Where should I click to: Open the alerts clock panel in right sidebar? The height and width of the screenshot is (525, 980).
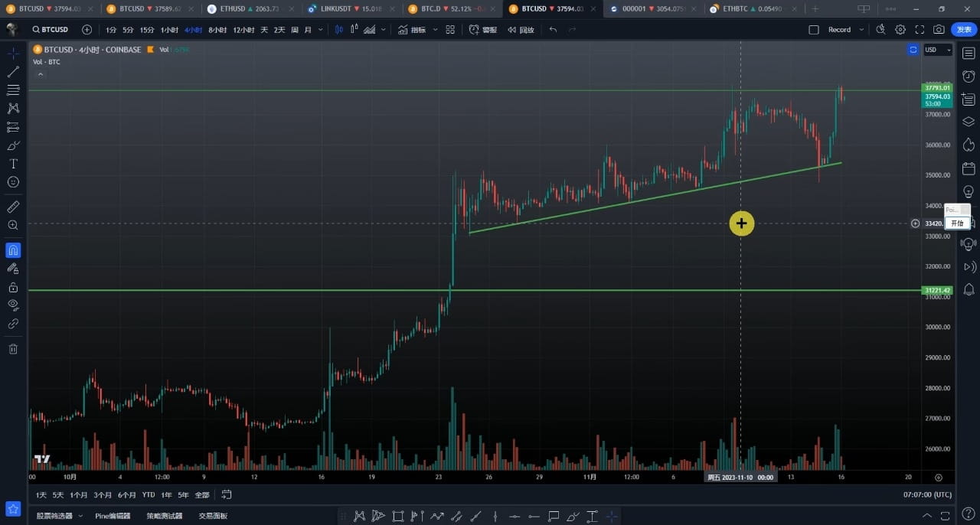pyautogui.click(x=969, y=76)
